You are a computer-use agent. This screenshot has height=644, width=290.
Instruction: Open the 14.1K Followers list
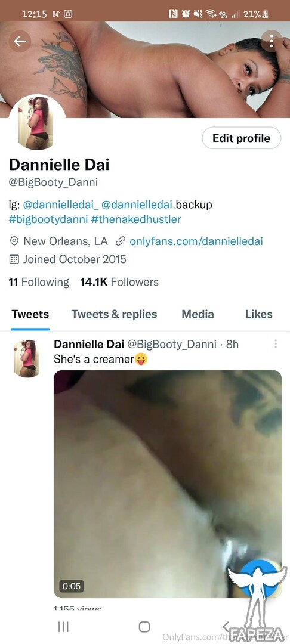119,282
